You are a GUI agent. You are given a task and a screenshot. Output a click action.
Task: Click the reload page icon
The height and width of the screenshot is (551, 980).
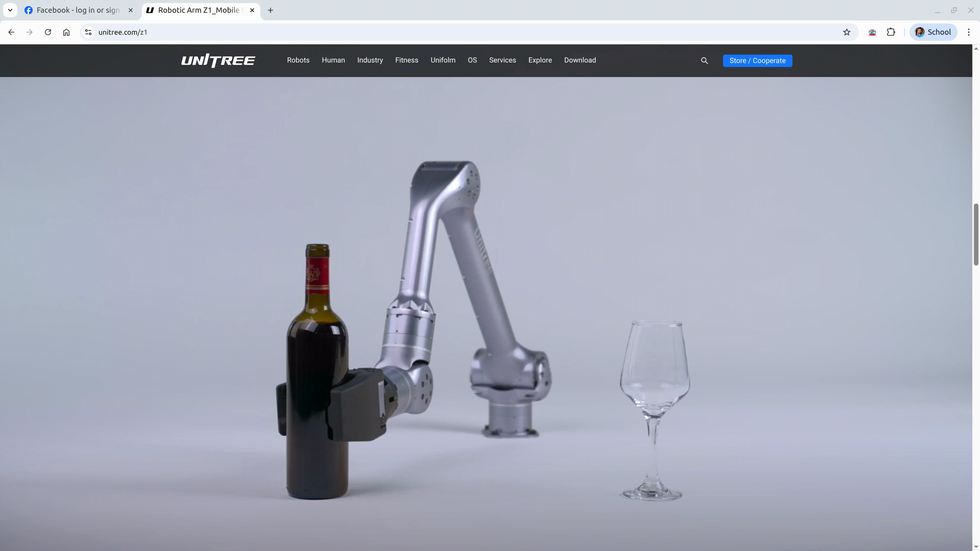point(47,32)
